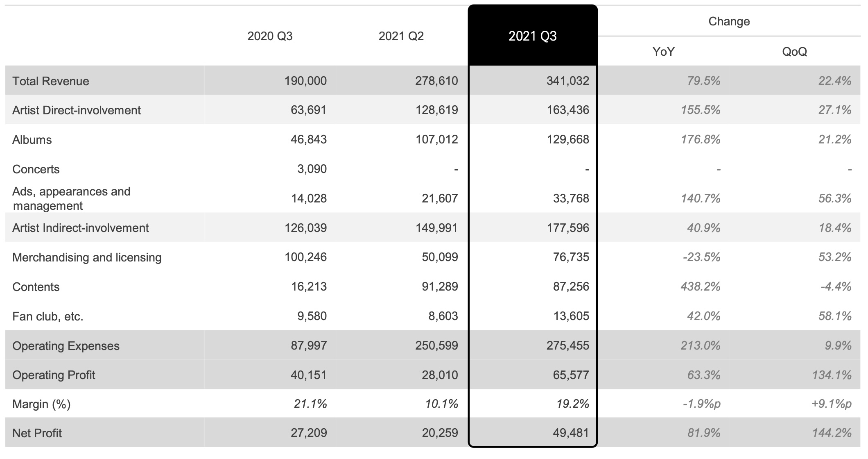Select the Ads, appearances and management label
Viewport: 868px width, 459px height.
pyautogui.click(x=71, y=198)
